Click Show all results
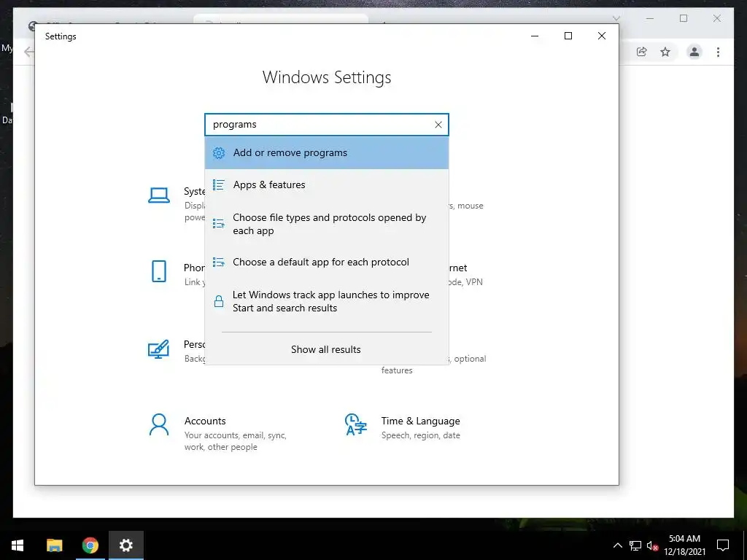This screenshot has height=560, width=747. (x=326, y=349)
